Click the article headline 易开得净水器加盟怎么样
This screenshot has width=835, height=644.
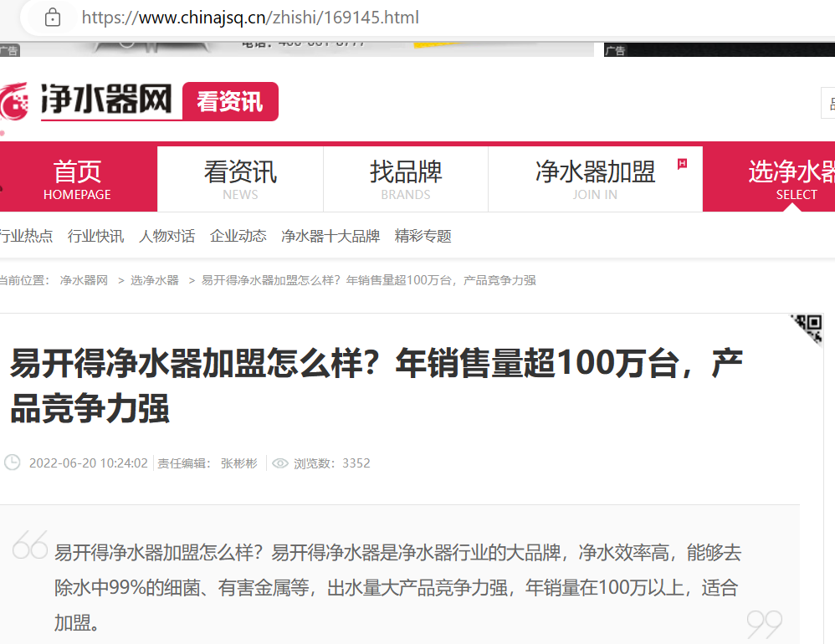pyautogui.click(x=376, y=386)
